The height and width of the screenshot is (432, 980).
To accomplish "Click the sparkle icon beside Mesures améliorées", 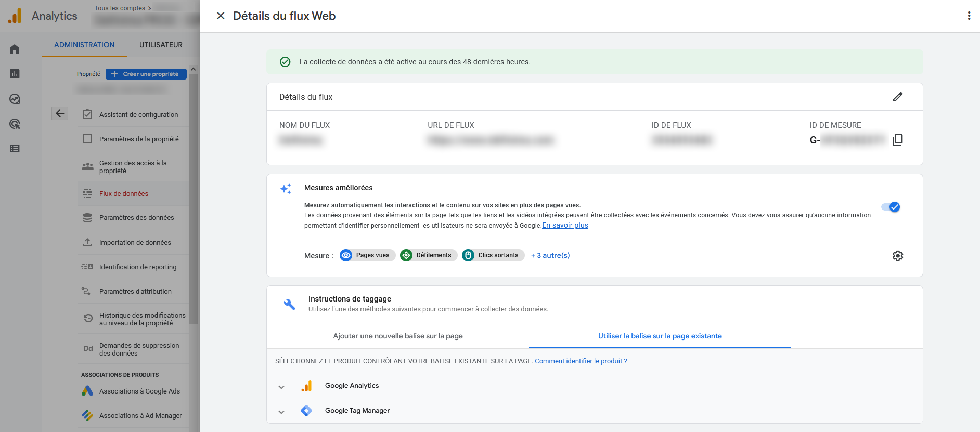I will (286, 189).
